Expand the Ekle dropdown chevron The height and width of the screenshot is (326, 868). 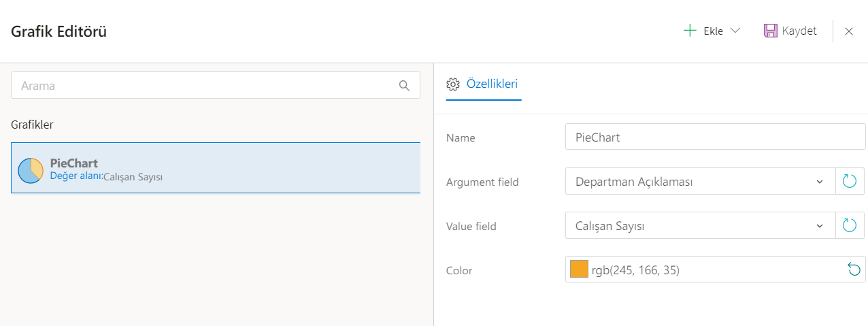point(735,31)
